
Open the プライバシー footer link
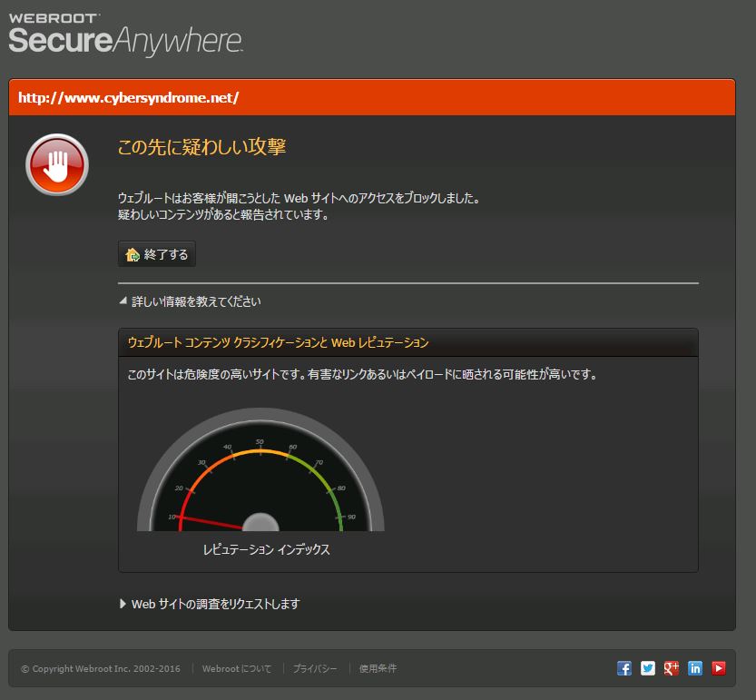315,668
